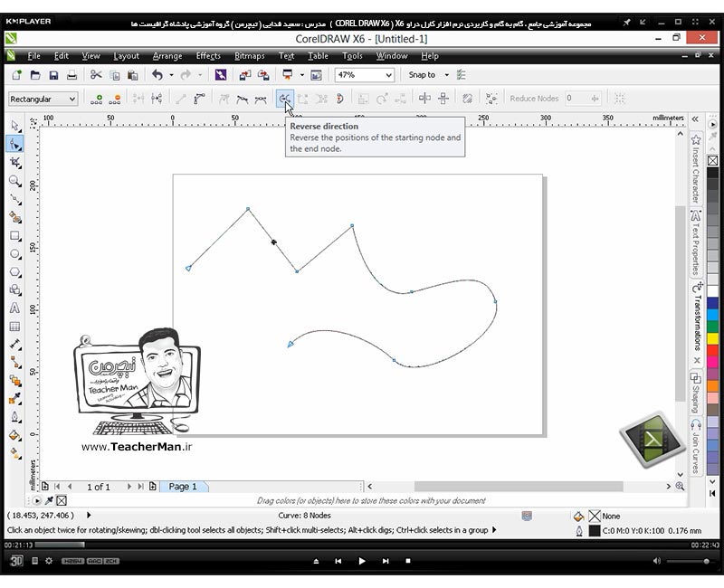Screen dimensions: 724x588
Task: Click the Break curve node button
Action: click(x=157, y=99)
